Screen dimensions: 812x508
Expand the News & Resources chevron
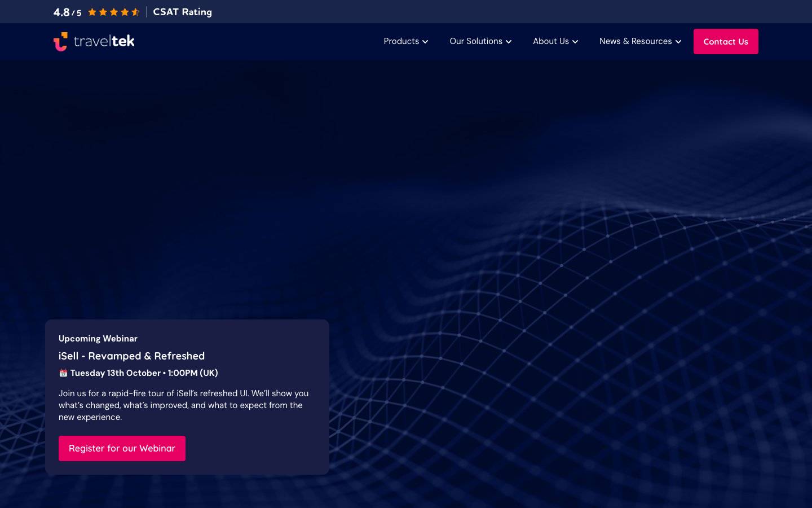click(x=678, y=42)
